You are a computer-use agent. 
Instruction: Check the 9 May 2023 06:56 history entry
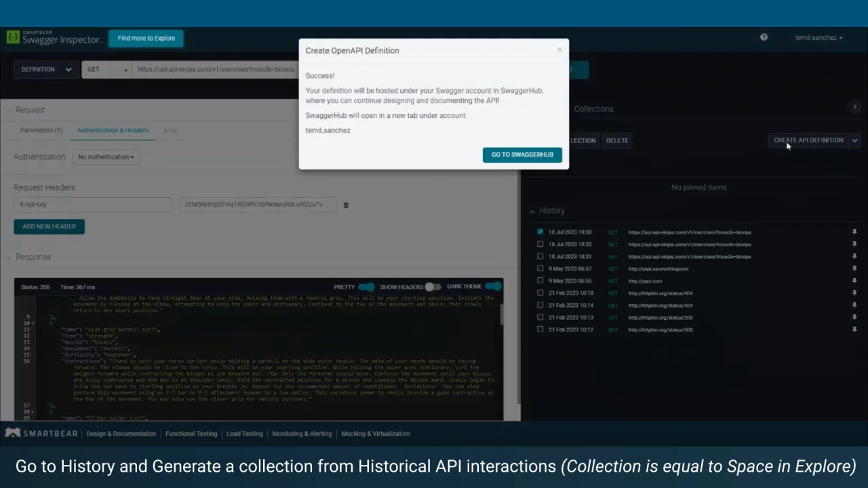coord(540,281)
